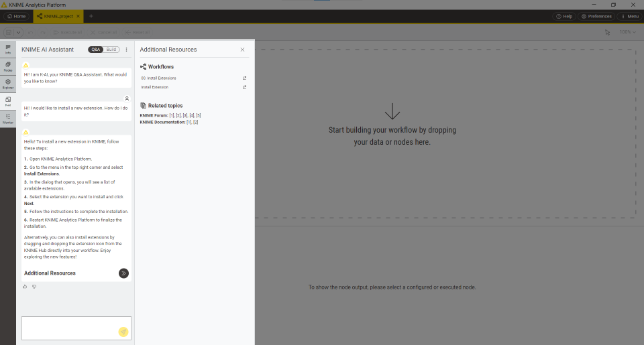Screen dimensions: 644x345
Task: Select the K-AI assistant sidebar icon
Action: (8, 101)
